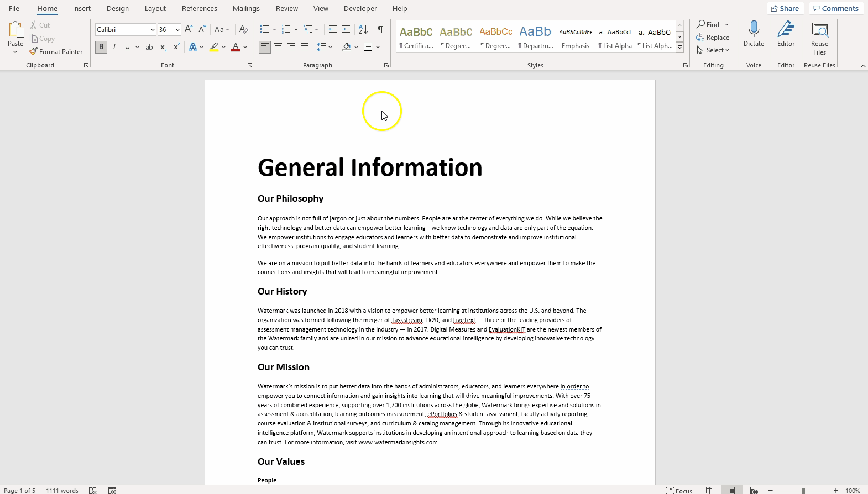Start Dictate with the microphone icon
This screenshot has width=868, height=494.
tap(754, 29)
